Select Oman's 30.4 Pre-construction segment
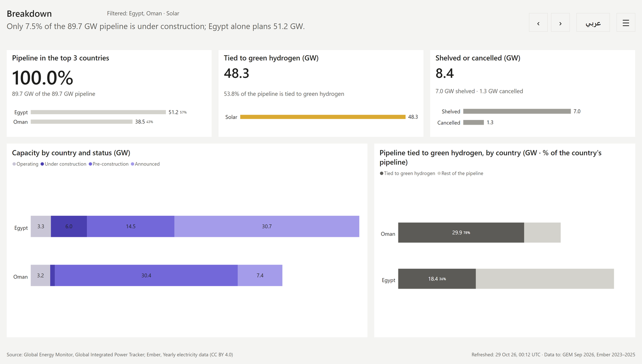 (146, 275)
